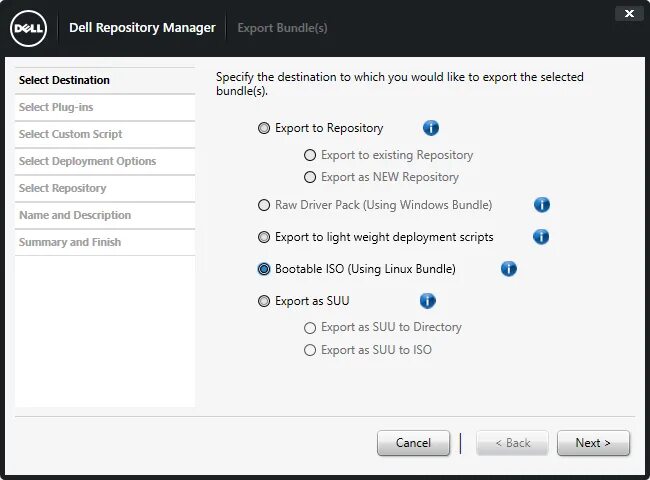Choose Raw Driver Pack (Using Windows Bundle)
Screen dimensions: 650x480
[264, 205]
